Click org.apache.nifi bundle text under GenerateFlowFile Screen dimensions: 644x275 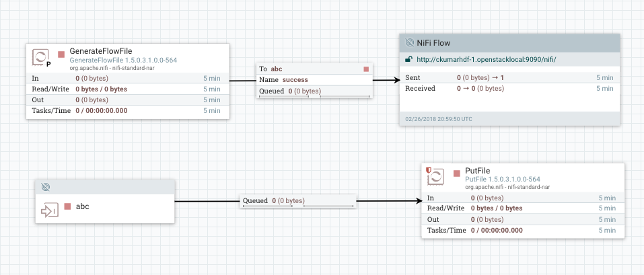[112, 68]
